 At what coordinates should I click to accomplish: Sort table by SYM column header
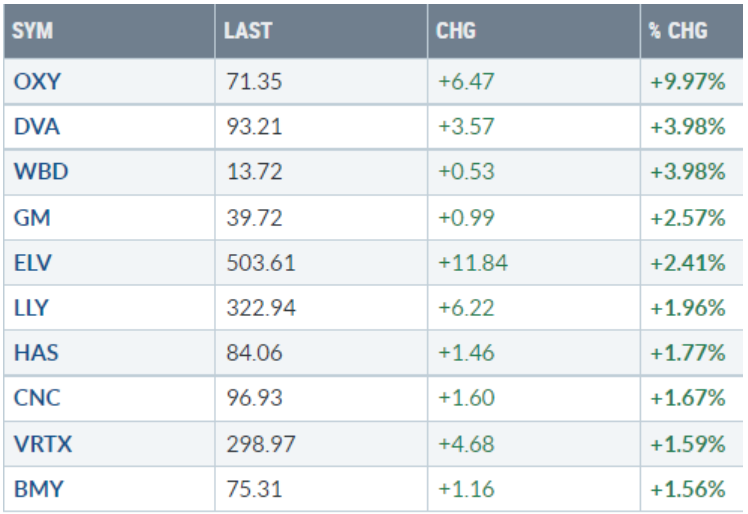tap(33, 31)
